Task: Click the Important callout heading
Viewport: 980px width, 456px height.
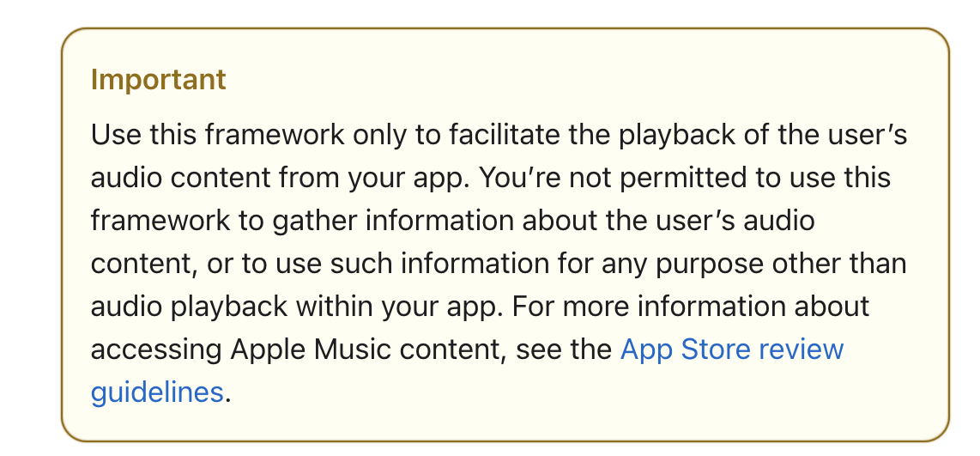Action: (x=158, y=80)
